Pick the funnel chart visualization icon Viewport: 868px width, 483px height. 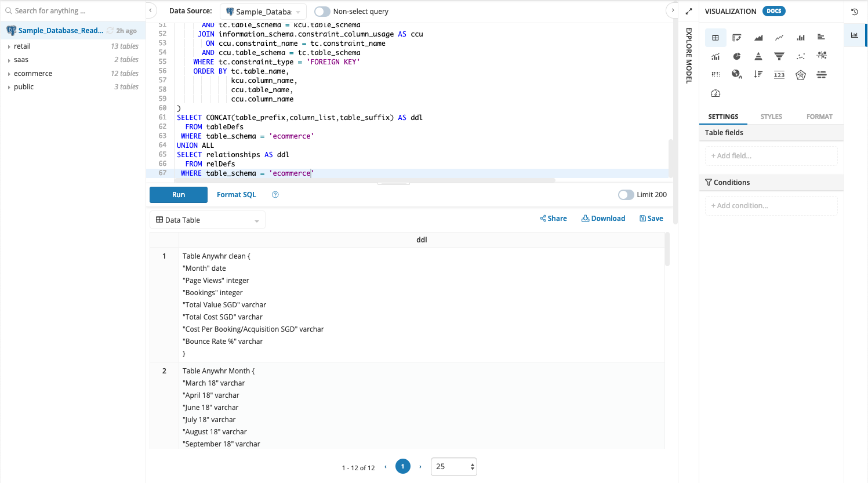point(779,56)
